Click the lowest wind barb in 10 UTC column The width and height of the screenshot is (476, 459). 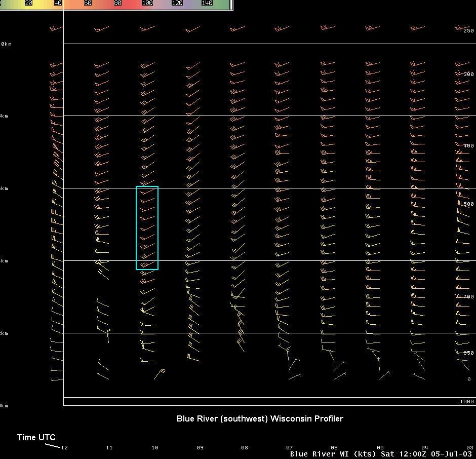(160, 374)
